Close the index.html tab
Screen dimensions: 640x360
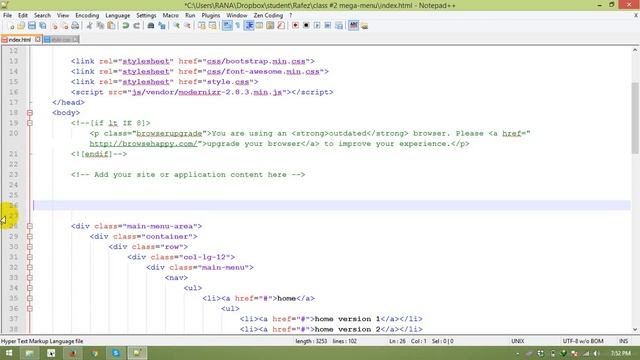click(38, 39)
